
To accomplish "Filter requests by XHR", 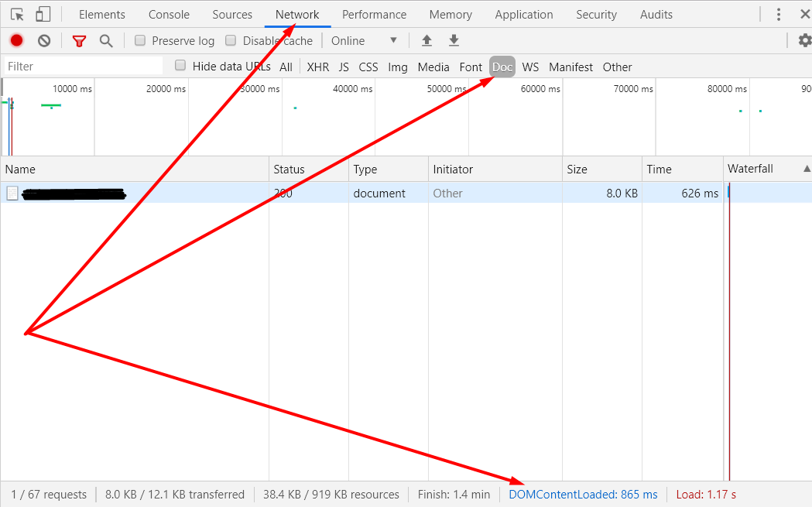I will [318, 67].
